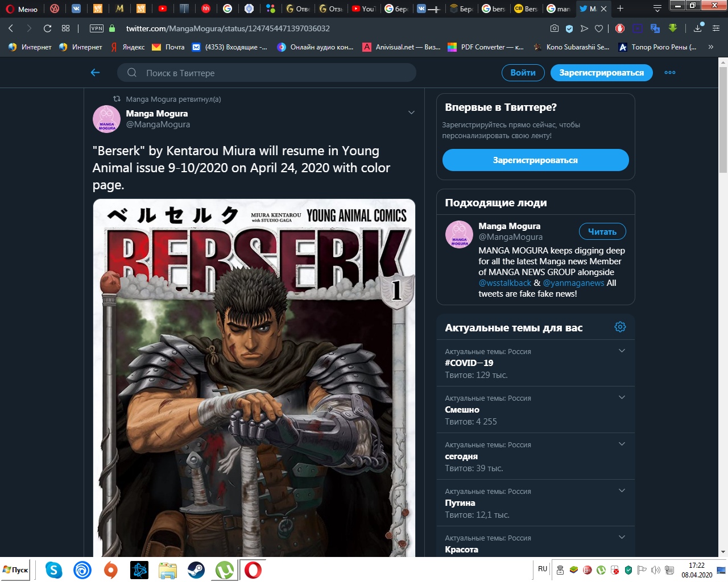Open Skype from the taskbar
Viewport: 728px width, 582px height.
click(54, 569)
